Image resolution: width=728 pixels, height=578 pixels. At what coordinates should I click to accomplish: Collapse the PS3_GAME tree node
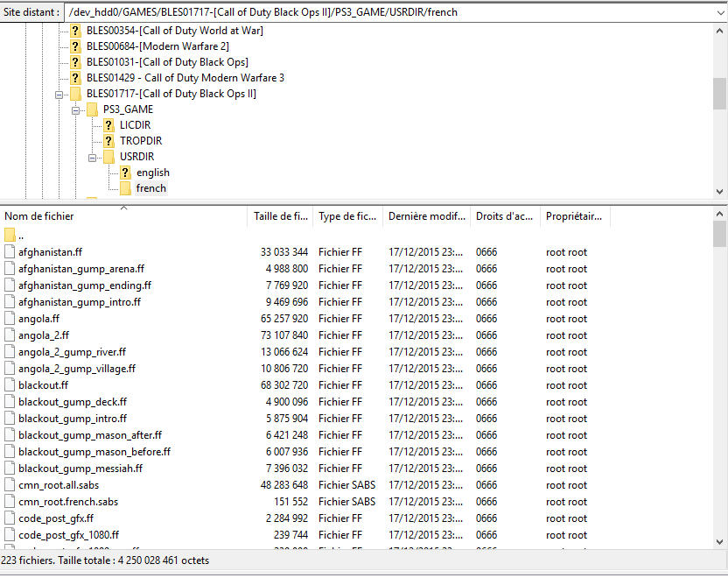75,110
